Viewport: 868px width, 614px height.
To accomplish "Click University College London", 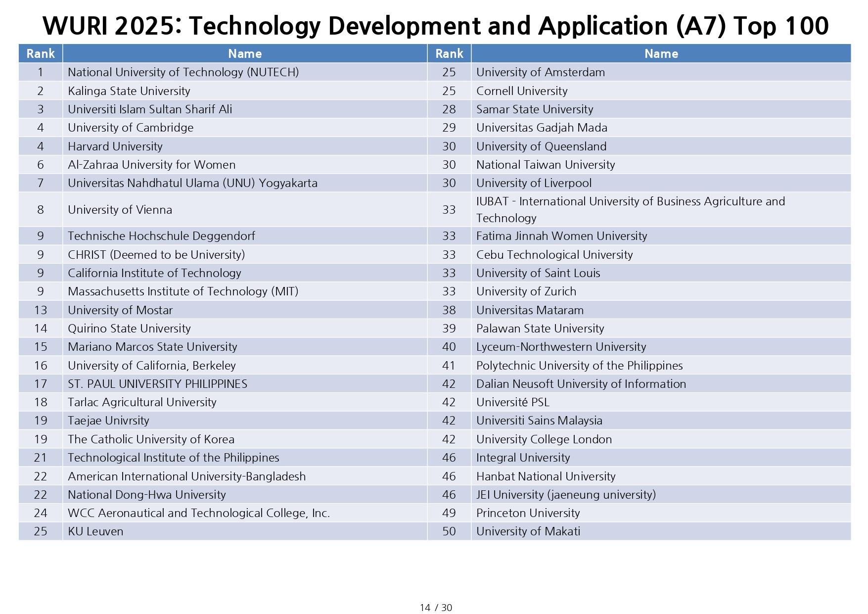I will click(544, 439).
